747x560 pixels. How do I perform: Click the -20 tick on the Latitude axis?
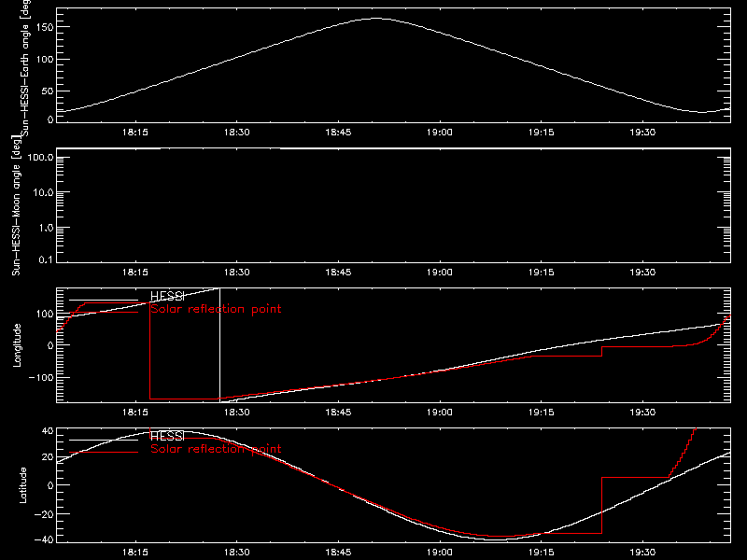44,515
